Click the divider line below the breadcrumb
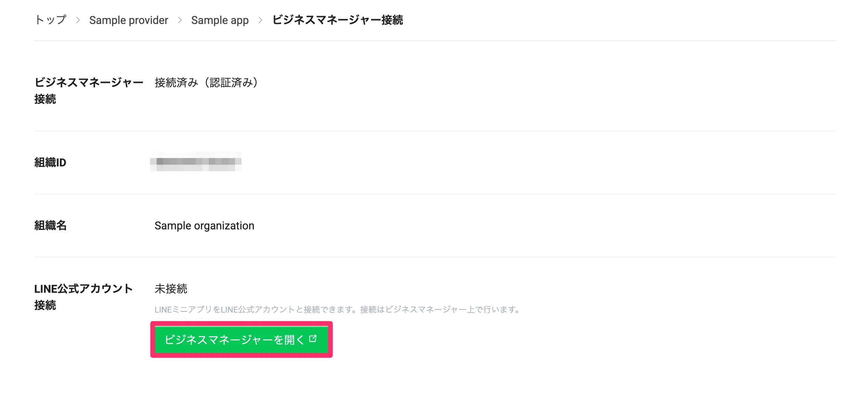 (x=435, y=41)
